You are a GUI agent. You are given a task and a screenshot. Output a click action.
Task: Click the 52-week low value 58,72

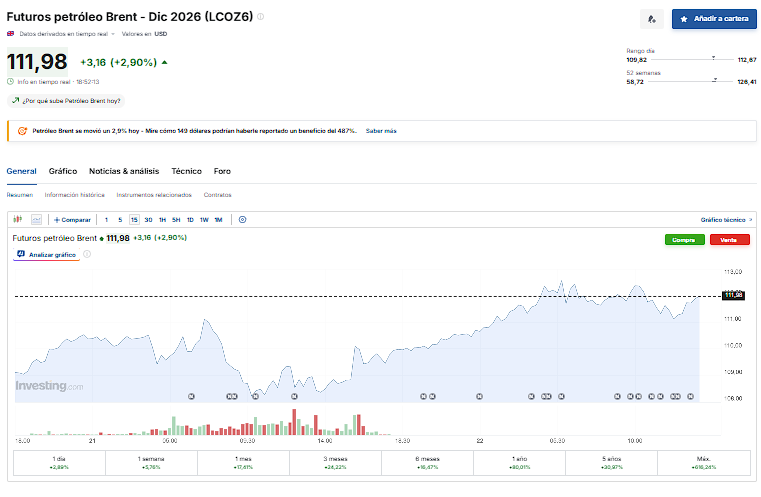[x=635, y=82]
